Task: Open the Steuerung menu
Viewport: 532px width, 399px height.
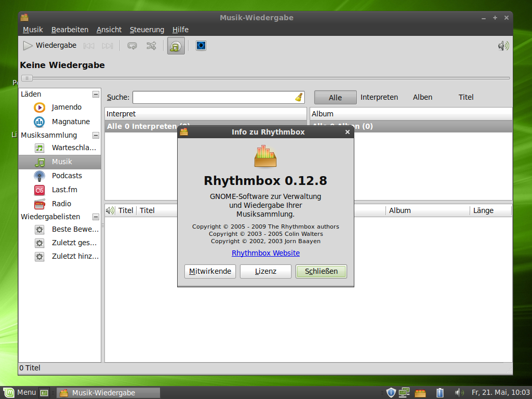Action: click(147, 30)
